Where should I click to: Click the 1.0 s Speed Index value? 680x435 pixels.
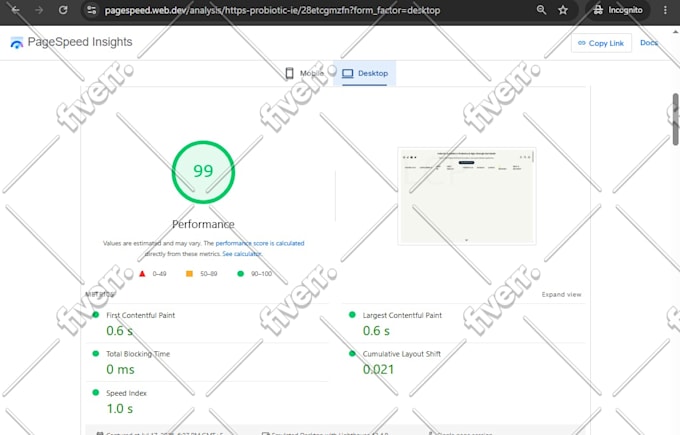point(120,409)
